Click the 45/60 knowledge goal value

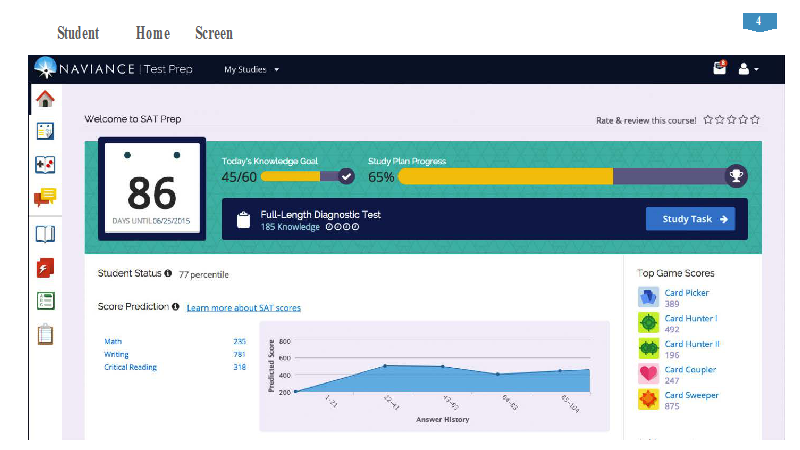coord(239,177)
